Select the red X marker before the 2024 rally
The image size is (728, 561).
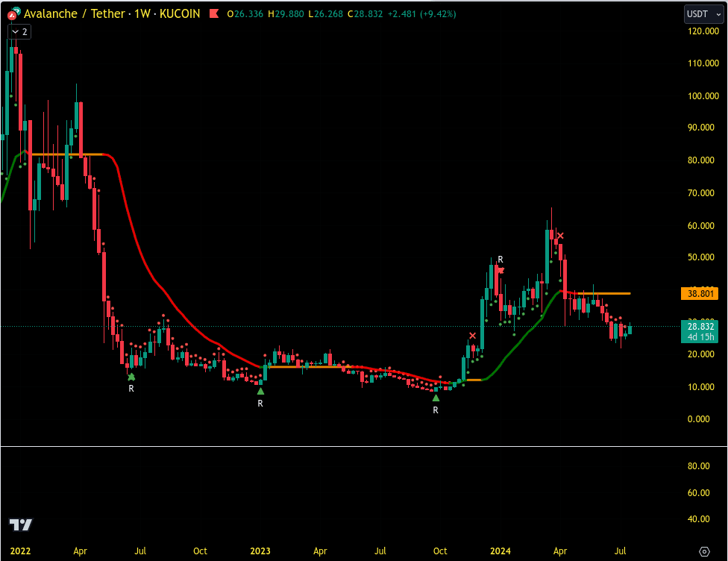tap(472, 335)
